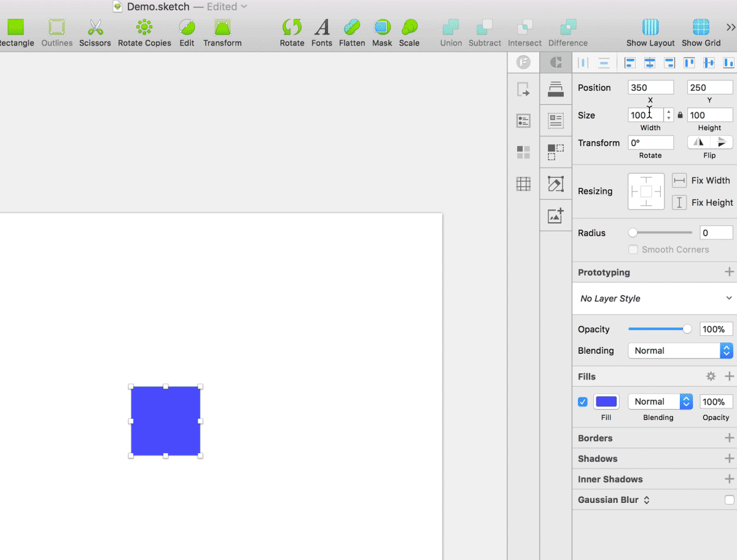Click the bulleted list sidebar icon
This screenshot has width=737, height=560.
click(x=523, y=121)
